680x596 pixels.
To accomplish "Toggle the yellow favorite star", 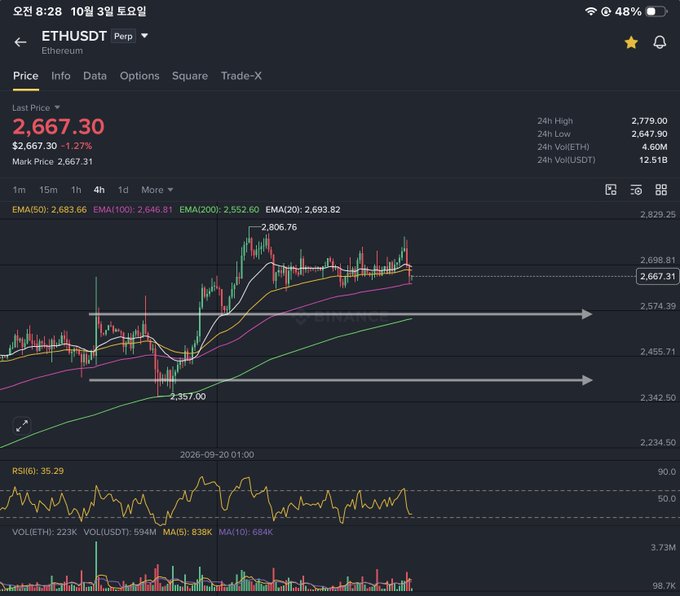I will [x=631, y=42].
